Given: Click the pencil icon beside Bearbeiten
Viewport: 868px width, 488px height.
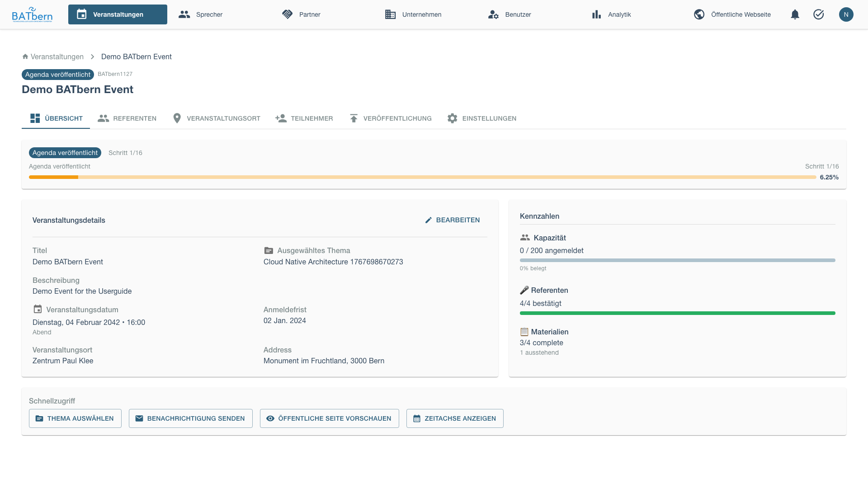Looking at the screenshot, I should (x=429, y=220).
